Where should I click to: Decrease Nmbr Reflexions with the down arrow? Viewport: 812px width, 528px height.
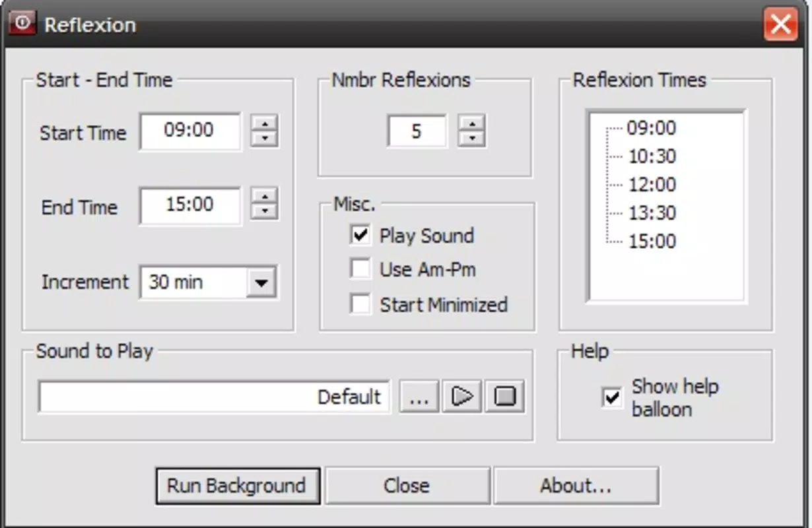point(471,139)
